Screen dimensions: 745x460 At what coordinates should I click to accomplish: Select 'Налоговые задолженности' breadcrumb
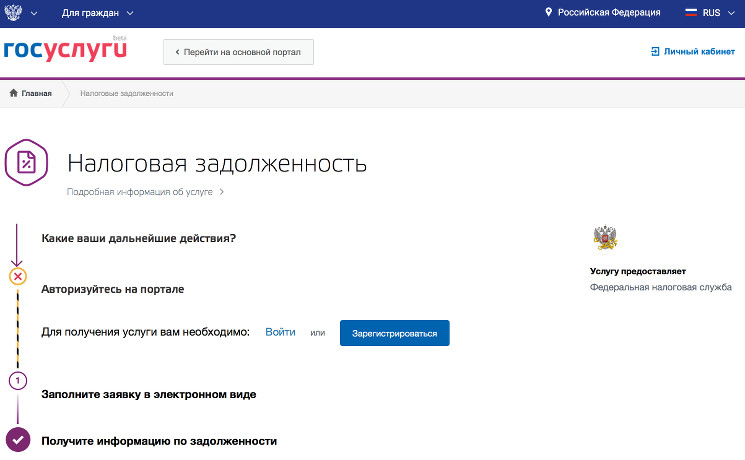127,93
